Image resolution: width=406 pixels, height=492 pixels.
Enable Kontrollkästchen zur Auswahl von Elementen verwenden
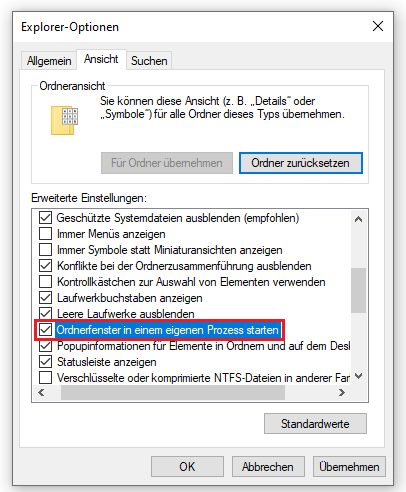[x=45, y=282]
